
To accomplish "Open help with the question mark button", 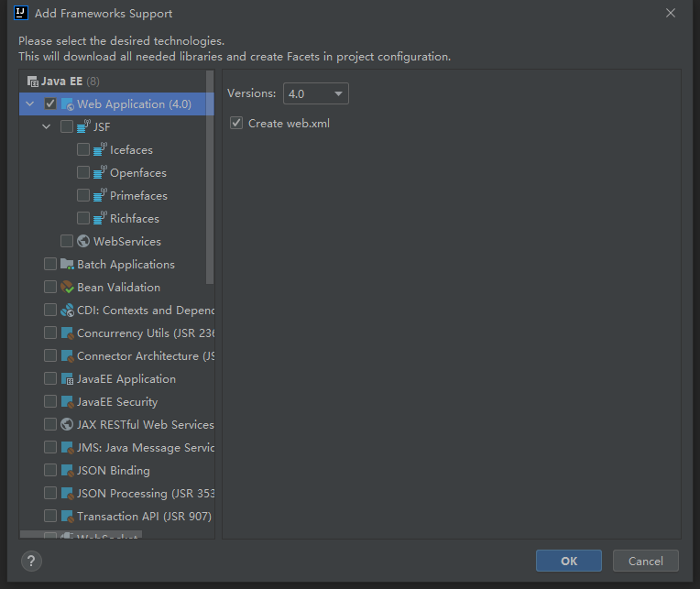I will pyautogui.click(x=31, y=561).
